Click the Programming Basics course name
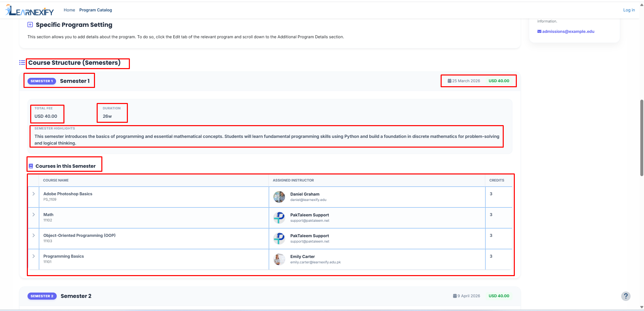The image size is (644, 311). coord(63,256)
